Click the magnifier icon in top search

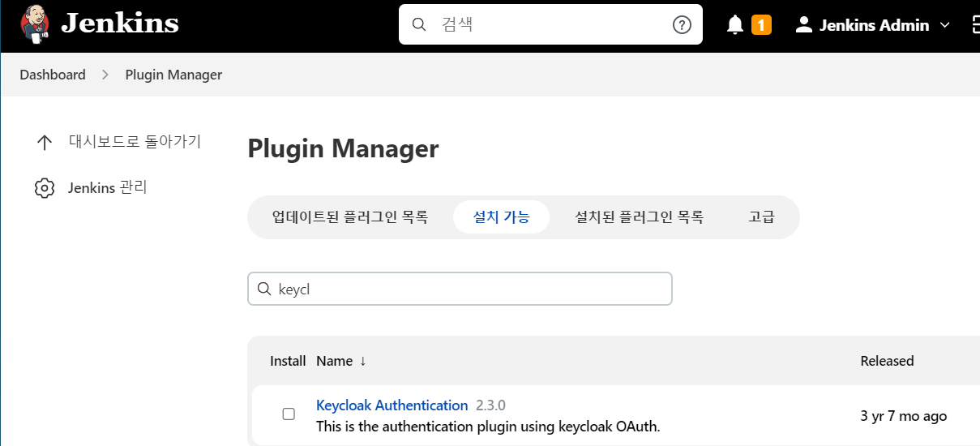419,24
